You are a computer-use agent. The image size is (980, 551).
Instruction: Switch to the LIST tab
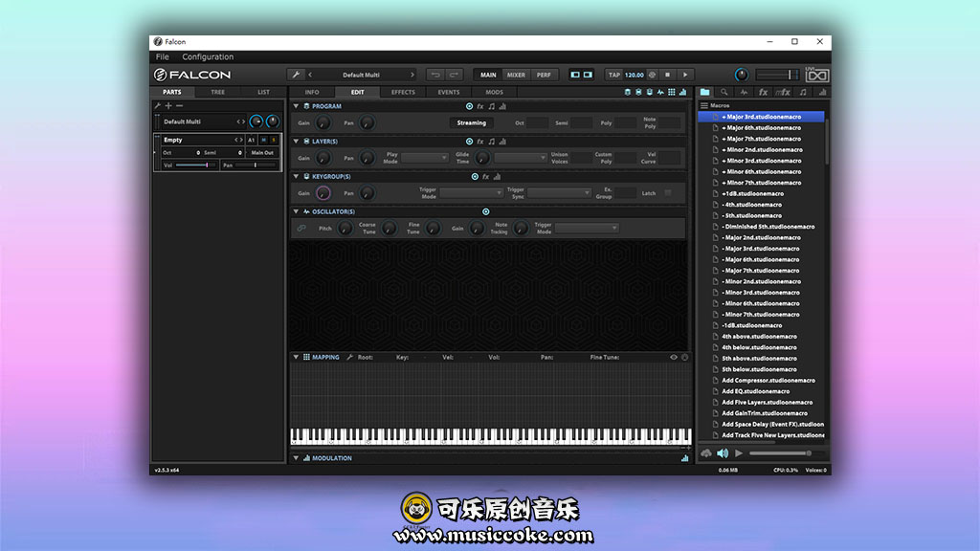point(263,93)
